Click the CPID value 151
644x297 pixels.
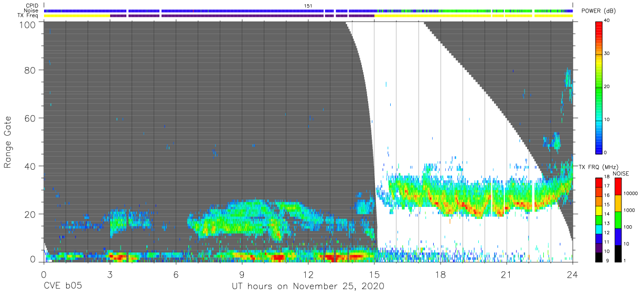coord(308,6)
